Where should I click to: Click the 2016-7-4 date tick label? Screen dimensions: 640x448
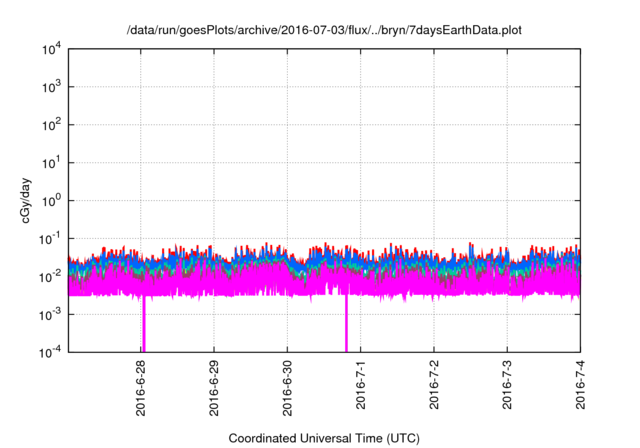pos(580,384)
